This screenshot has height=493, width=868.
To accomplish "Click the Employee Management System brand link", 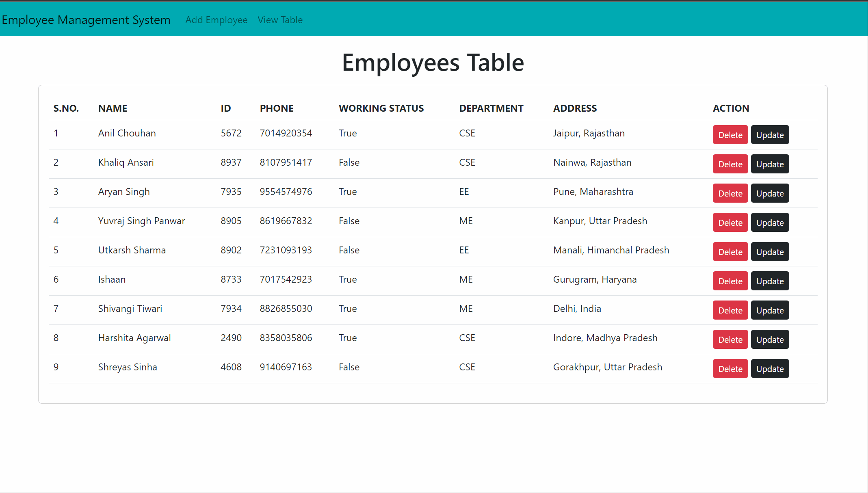I will click(x=86, y=19).
